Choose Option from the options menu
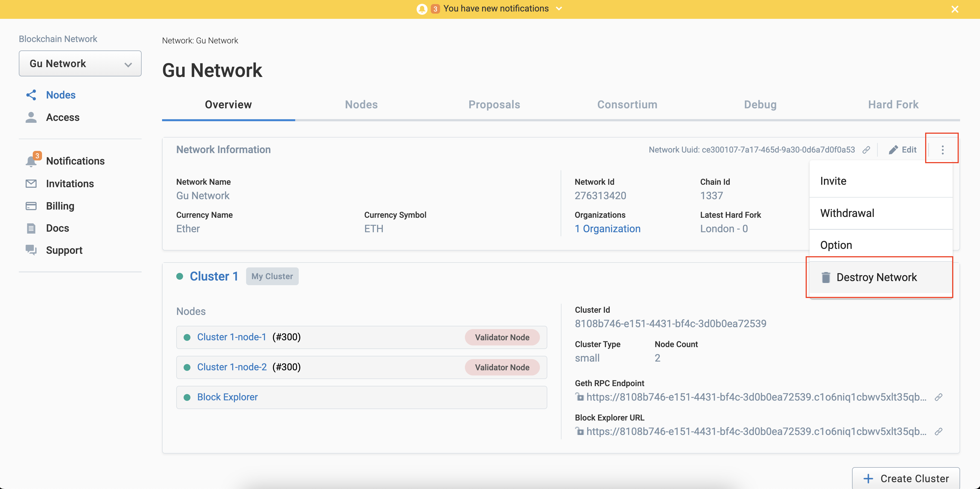 click(881, 245)
